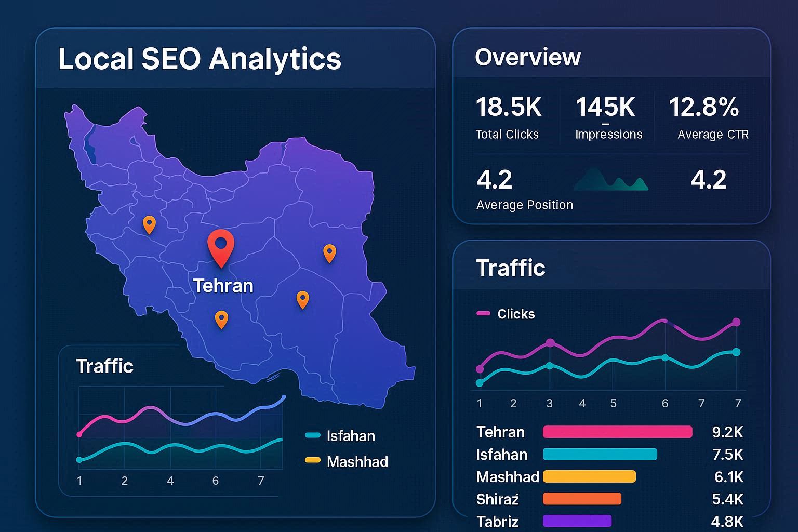Select the orange map pin in eastern Iran
This screenshot has height=532, width=798.
click(x=329, y=252)
